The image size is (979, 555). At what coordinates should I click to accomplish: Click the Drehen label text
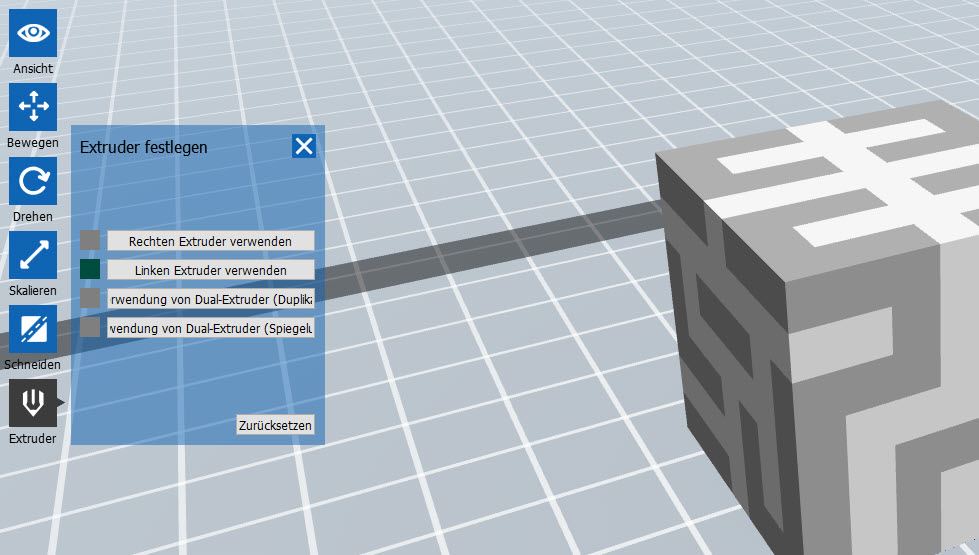(33, 217)
